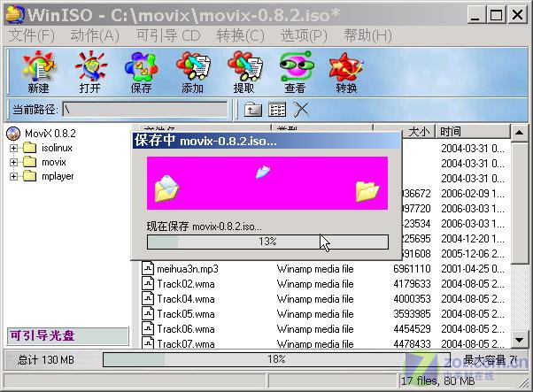Click the file list scroll down arrow
The image size is (533, 392).
pyautogui.click(x=520, y=340)
